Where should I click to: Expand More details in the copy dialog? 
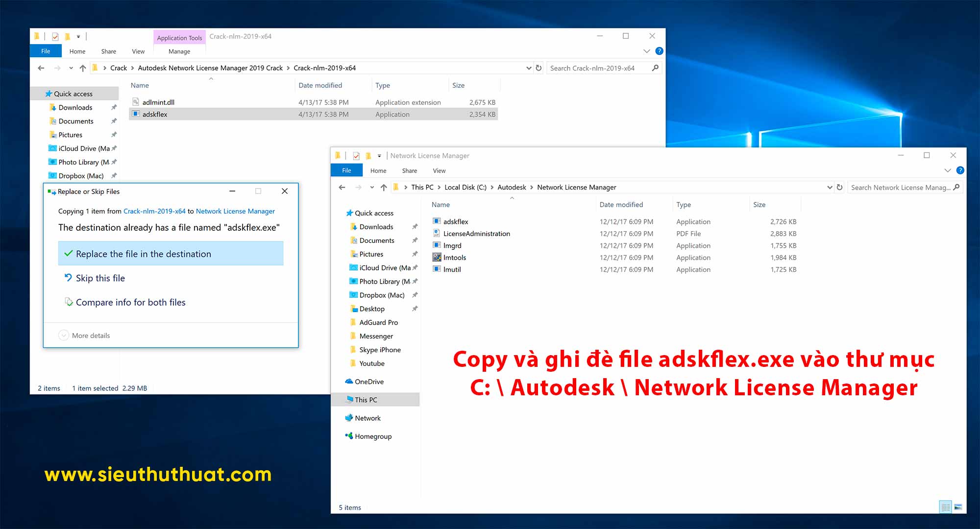84,335
